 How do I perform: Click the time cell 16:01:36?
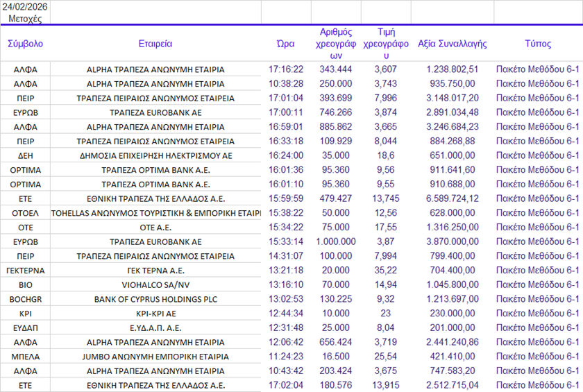[x=286, y=170]
